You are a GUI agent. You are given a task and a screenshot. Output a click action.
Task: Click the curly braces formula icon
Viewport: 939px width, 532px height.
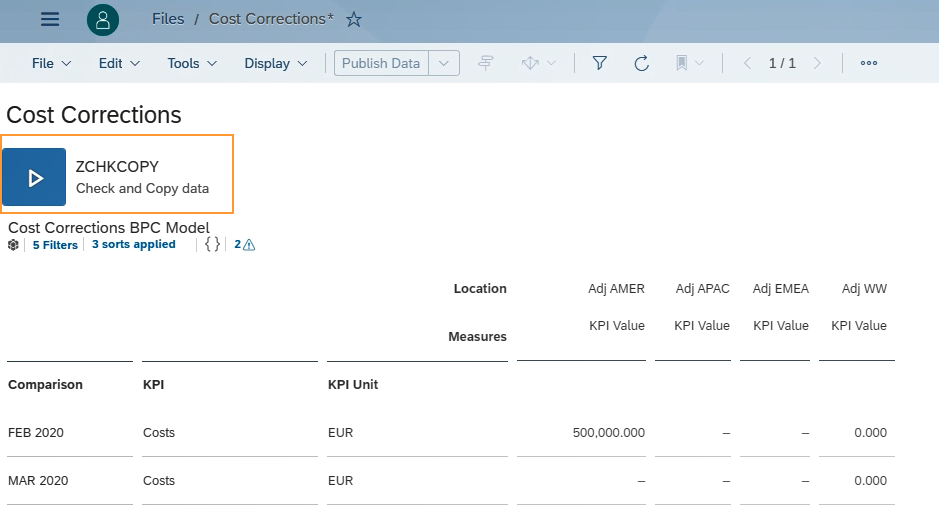click(212, 244)
